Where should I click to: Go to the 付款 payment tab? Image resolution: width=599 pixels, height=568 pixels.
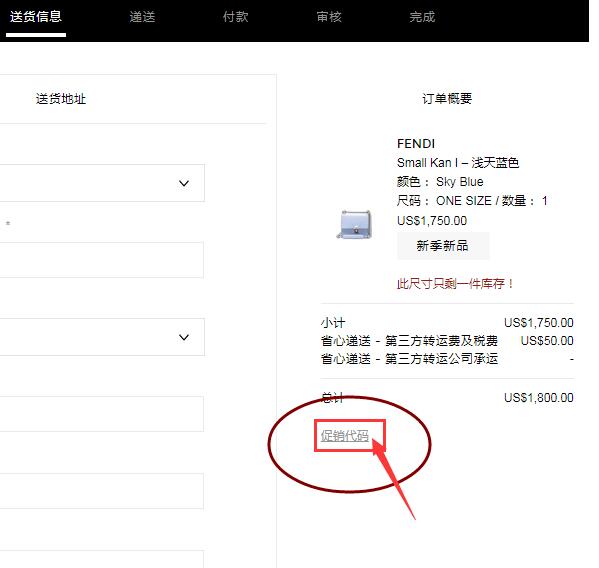[235, 17]
